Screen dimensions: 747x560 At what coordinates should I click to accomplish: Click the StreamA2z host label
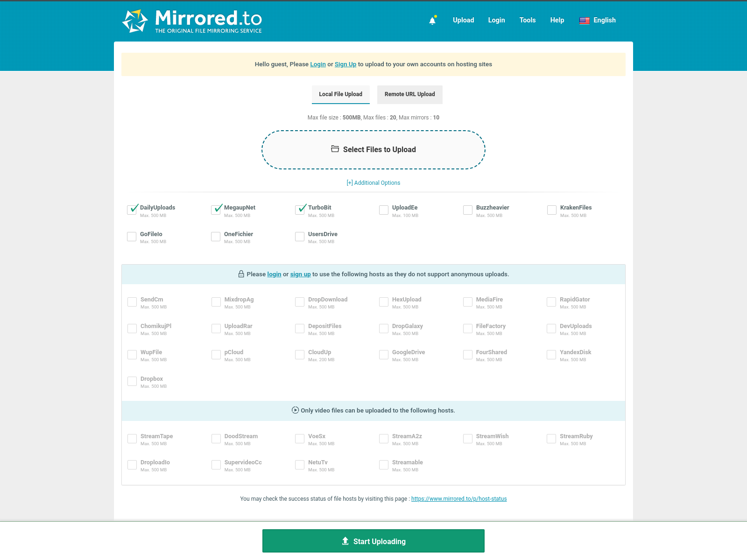tap(407, 436)
